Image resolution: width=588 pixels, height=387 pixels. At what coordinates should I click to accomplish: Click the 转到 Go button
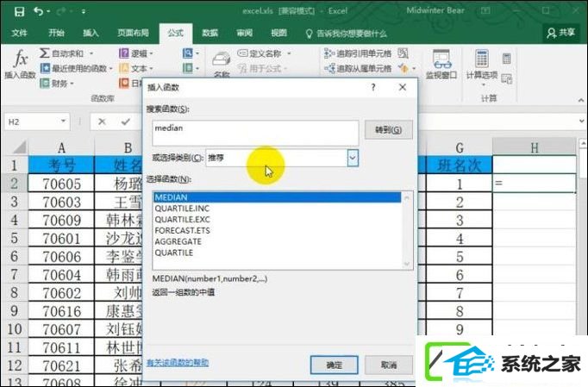[x=389, y=130]
